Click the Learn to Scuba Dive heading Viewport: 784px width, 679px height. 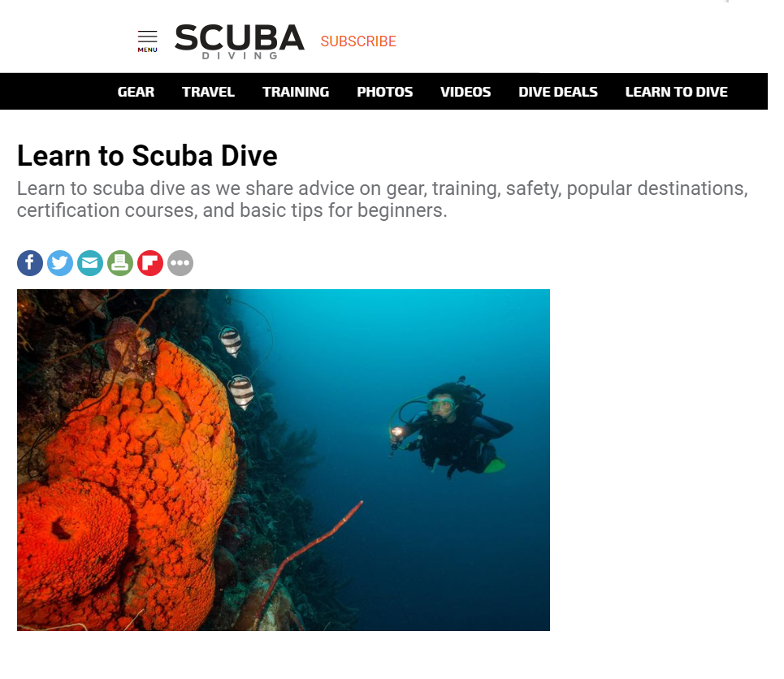click(147, 155)
